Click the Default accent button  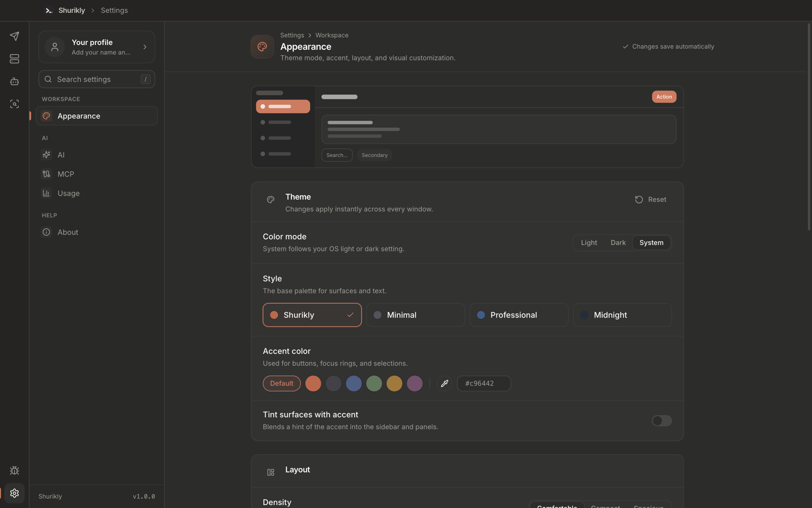[282, 384]
